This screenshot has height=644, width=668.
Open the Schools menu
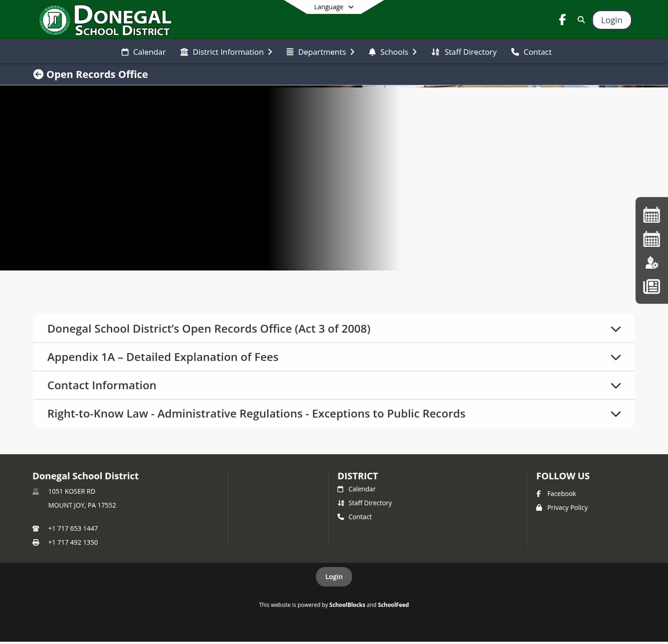tap(393, 52)
